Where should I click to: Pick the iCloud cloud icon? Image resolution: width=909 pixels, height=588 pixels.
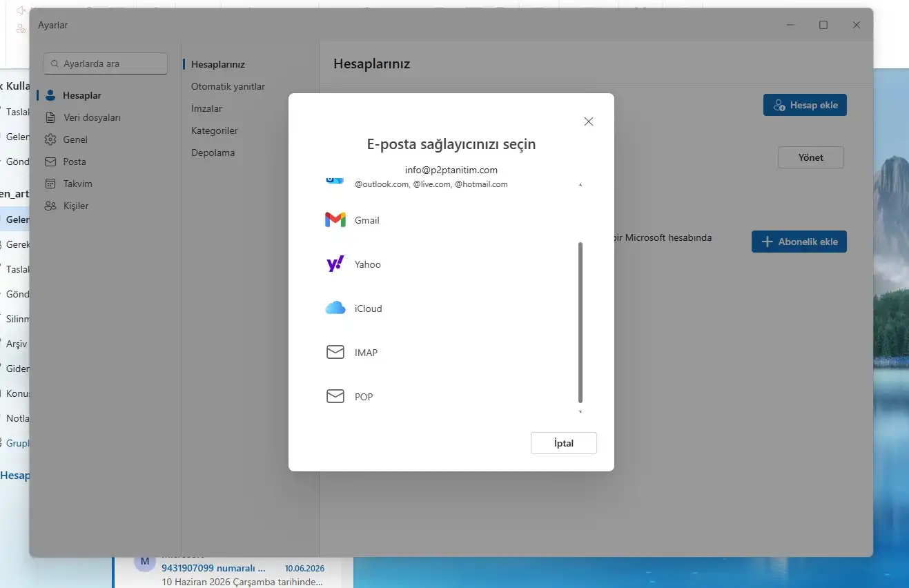point(335,308)
